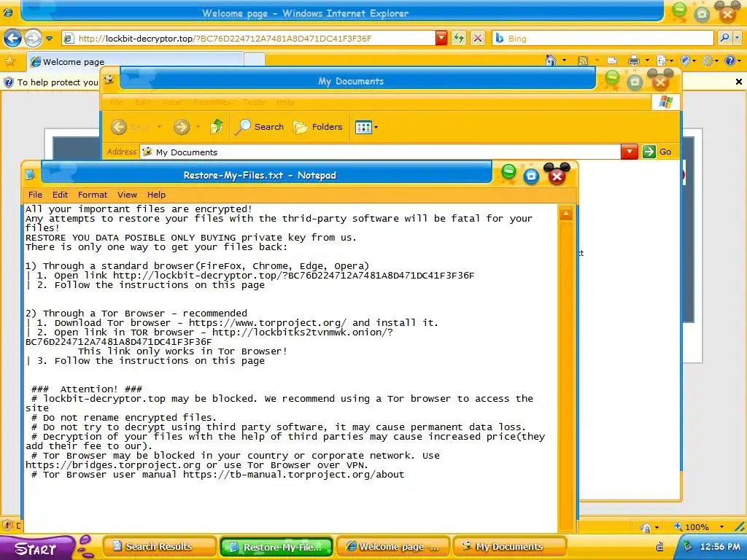Expand My Documents address bar dropdown
747x560 pixels.
(x=630, y=152)
